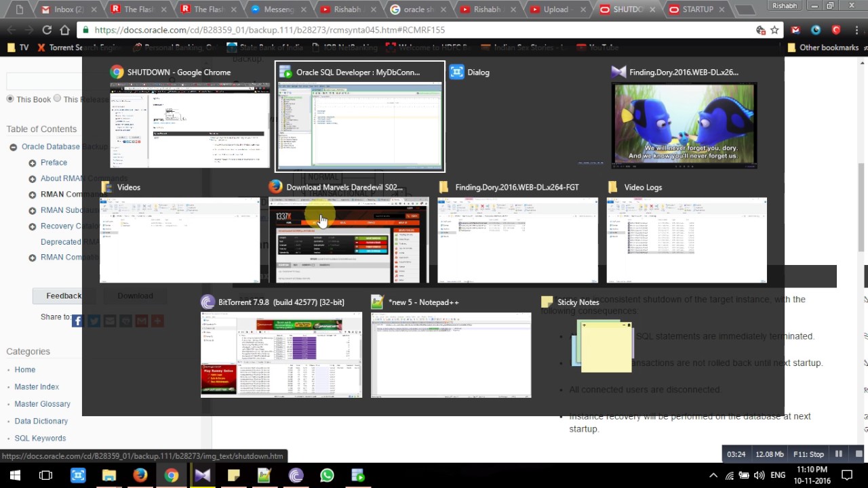Go to Chrome home page icon
The width and height of the screenshot is (868, 488).
tap(65, 30)
